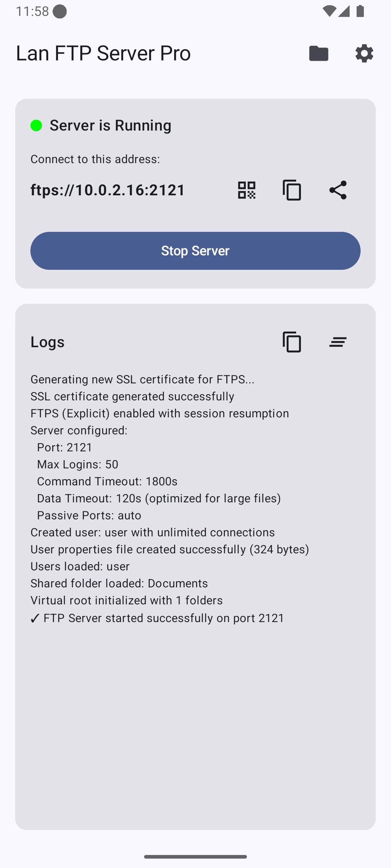Screen dimensions: 391x868
Task: Tap the Server is Running label
Action: (x=110, y=125)
